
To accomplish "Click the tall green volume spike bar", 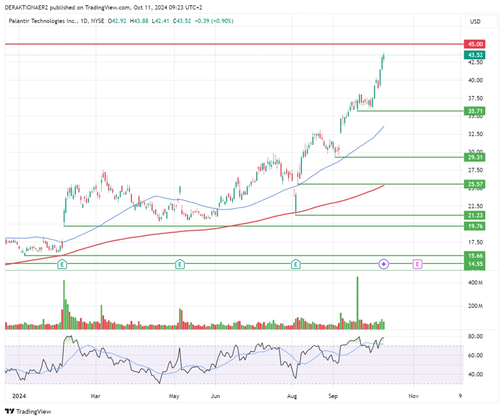I will pos(357,301).
